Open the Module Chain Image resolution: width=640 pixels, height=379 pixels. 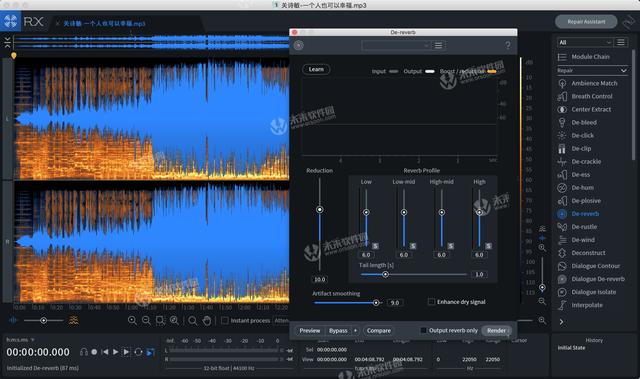(583, 57)
